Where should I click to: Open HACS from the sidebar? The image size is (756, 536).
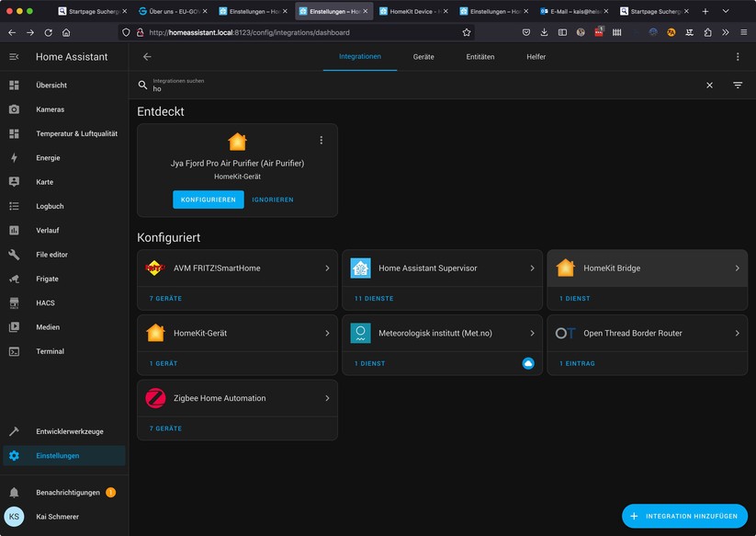coord(45,302)
